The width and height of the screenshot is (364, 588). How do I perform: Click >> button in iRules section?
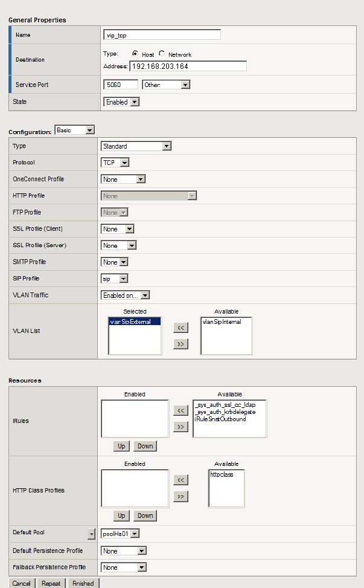180,427
